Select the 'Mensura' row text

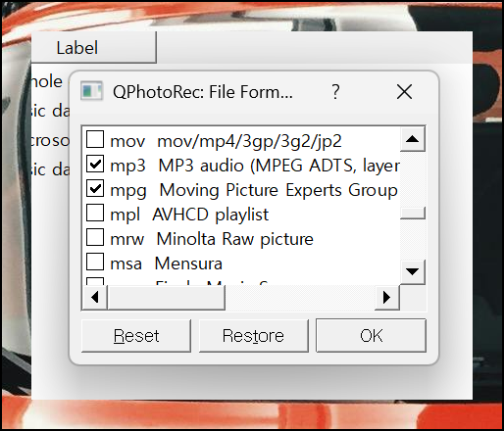pos(188,263)
